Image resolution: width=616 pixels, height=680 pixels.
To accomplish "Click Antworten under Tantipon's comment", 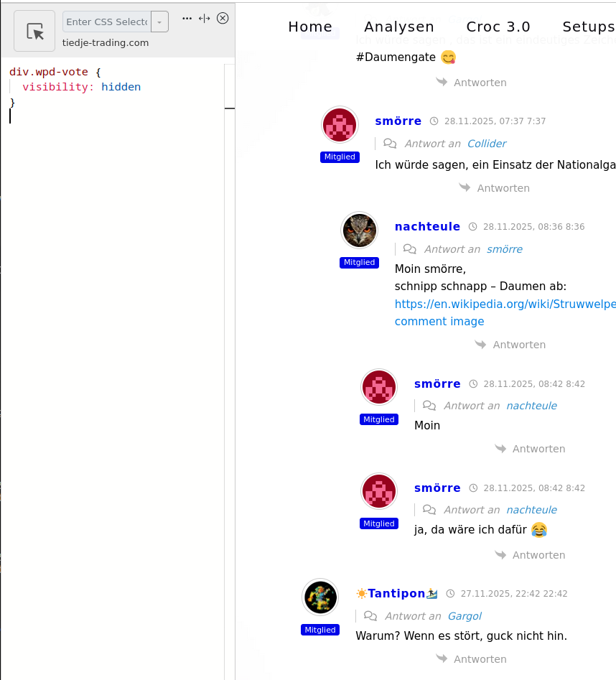I will (471, 659).
